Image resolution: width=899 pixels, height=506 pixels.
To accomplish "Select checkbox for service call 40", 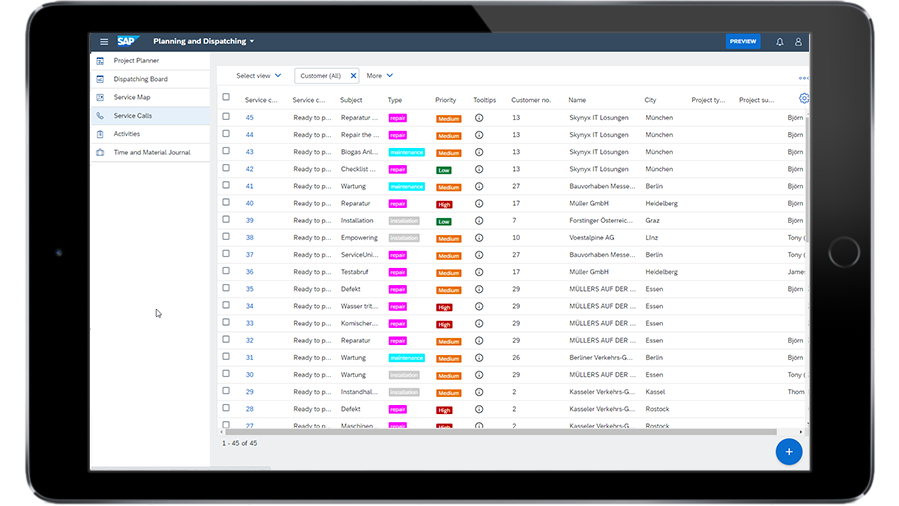I will [226, 203].
